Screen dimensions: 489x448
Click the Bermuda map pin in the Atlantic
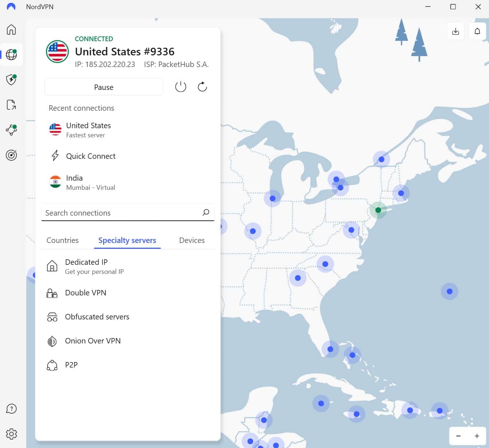450,291
